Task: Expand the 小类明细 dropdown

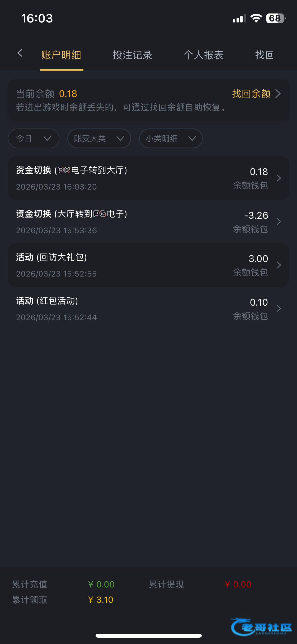Action: (x=171, y=138)
